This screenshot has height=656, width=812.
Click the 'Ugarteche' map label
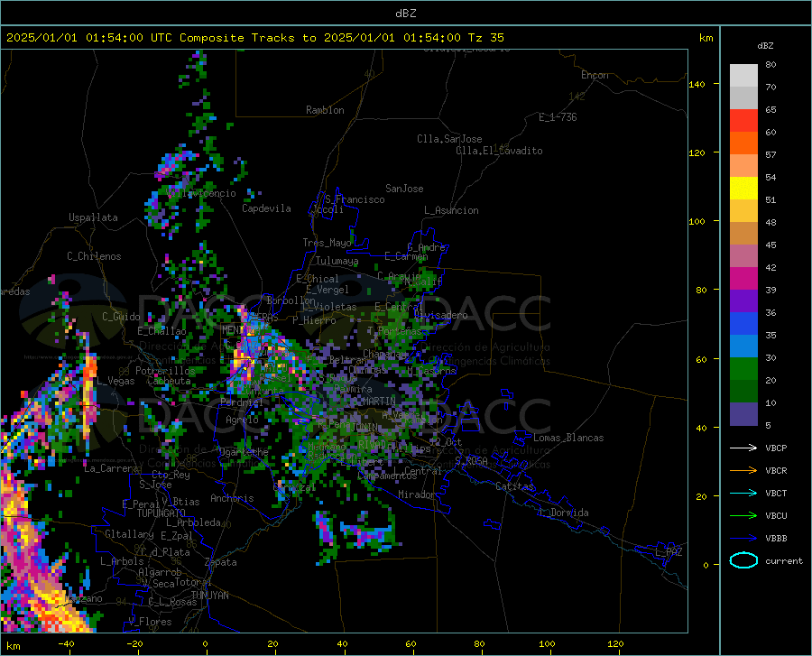[244, 452]
